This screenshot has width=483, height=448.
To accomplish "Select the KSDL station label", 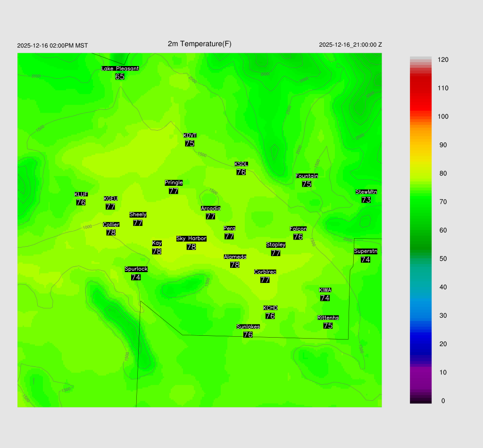I will coord(241,164).
